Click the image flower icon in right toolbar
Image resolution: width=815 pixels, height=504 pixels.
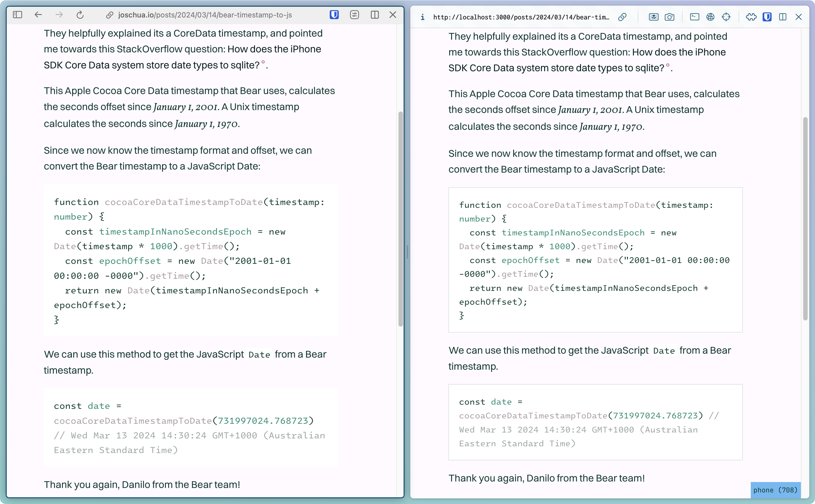(x=653, y=17)
